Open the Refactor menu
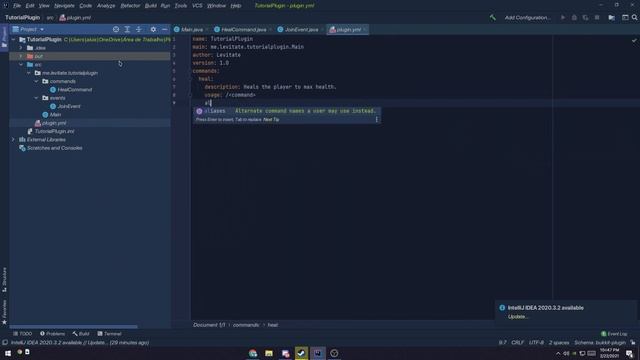640x360 pixels. tap(130, 6)
